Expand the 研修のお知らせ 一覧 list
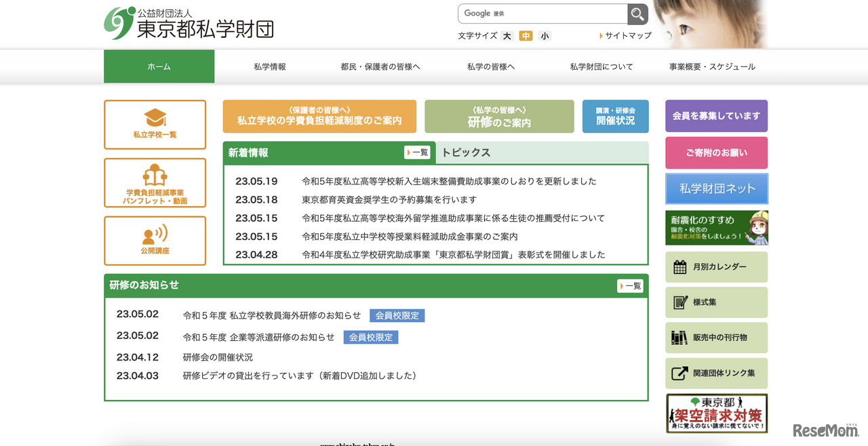Viewport: 868px width, 446px height. [630, 285]
